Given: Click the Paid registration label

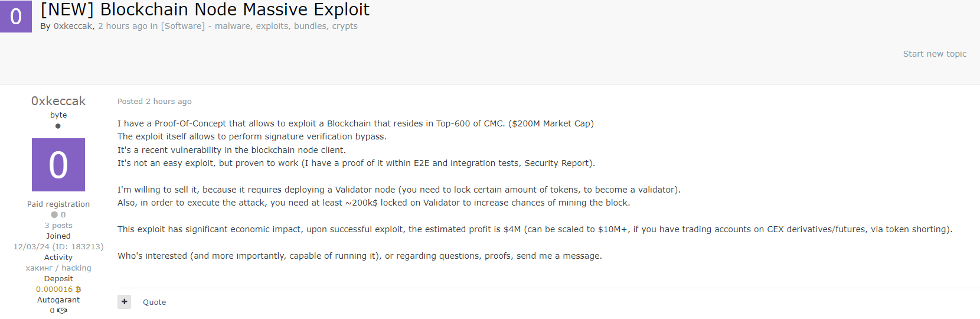Looking at the screenshot, I should point(58,204).
